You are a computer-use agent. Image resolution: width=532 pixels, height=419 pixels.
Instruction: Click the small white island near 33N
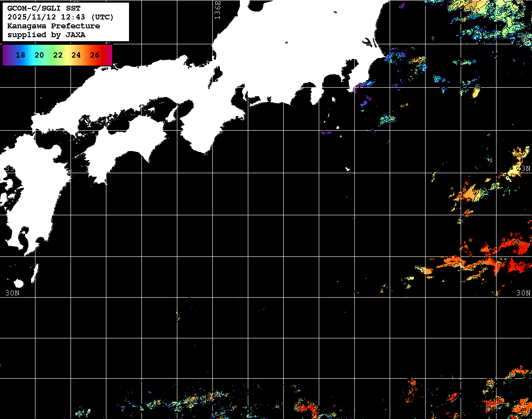(348, 169)
